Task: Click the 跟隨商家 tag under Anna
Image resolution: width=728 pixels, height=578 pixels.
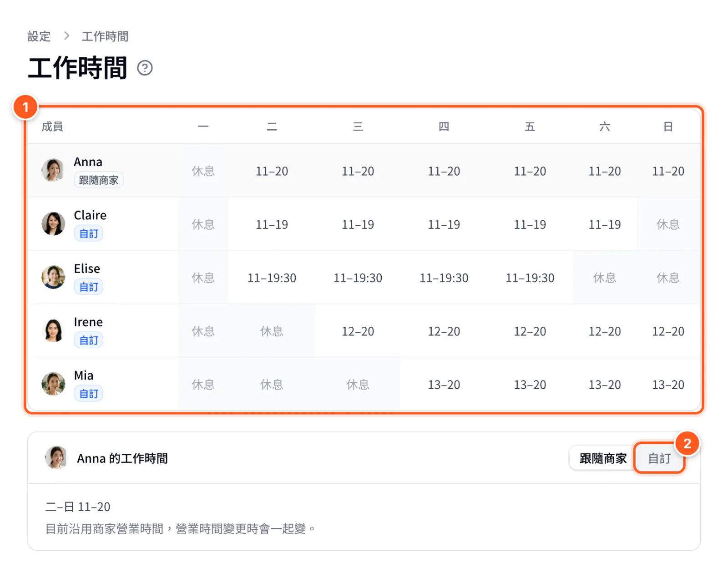Action: pos(98,180)
